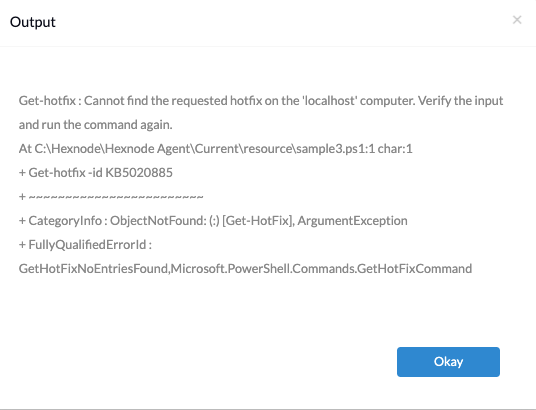Click the 'char:1' text
The height and width of the screenshot is (410, 536).
[x=395, y=149]
